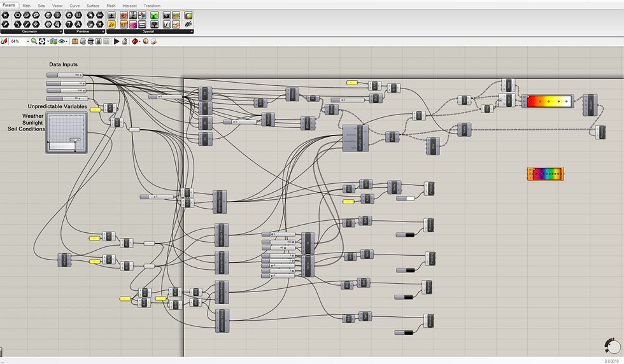The height and width of the screenshot is (364, 624).
Task: Pick the colour sphere icon in Special panel
Action: tap(188, 15)
